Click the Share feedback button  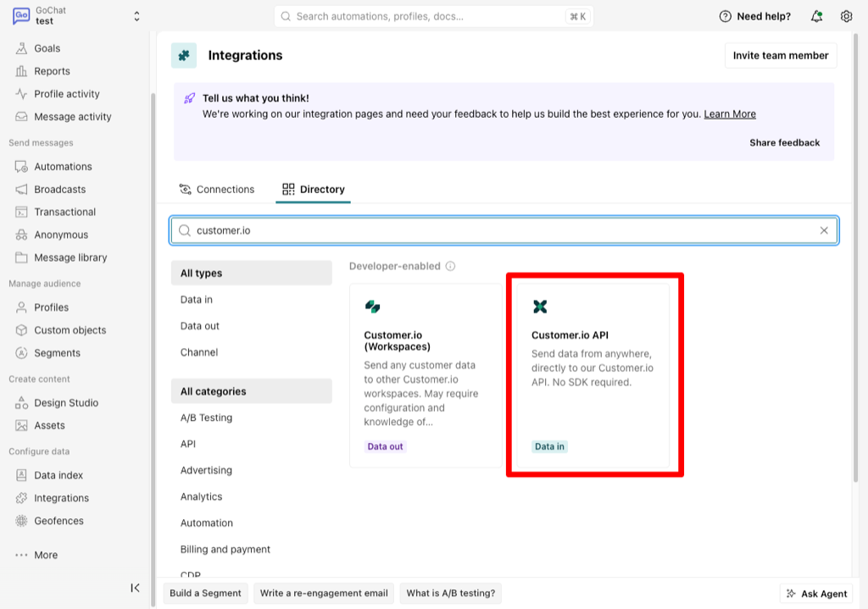point(784,142)
